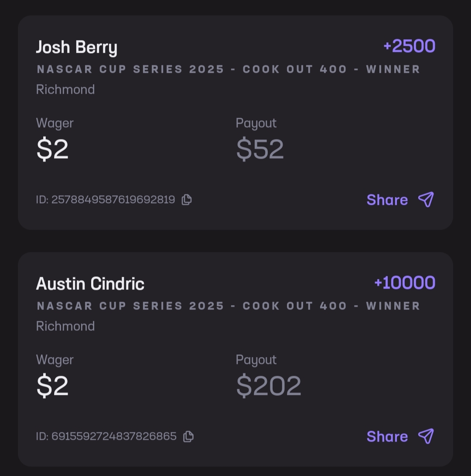
Task: Select the Josh Berry bet title
Action: pos(77,47)
